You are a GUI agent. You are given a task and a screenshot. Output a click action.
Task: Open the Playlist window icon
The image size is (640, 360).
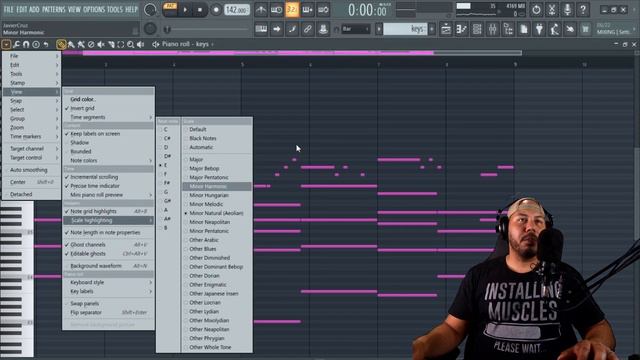tap(446, 29)
